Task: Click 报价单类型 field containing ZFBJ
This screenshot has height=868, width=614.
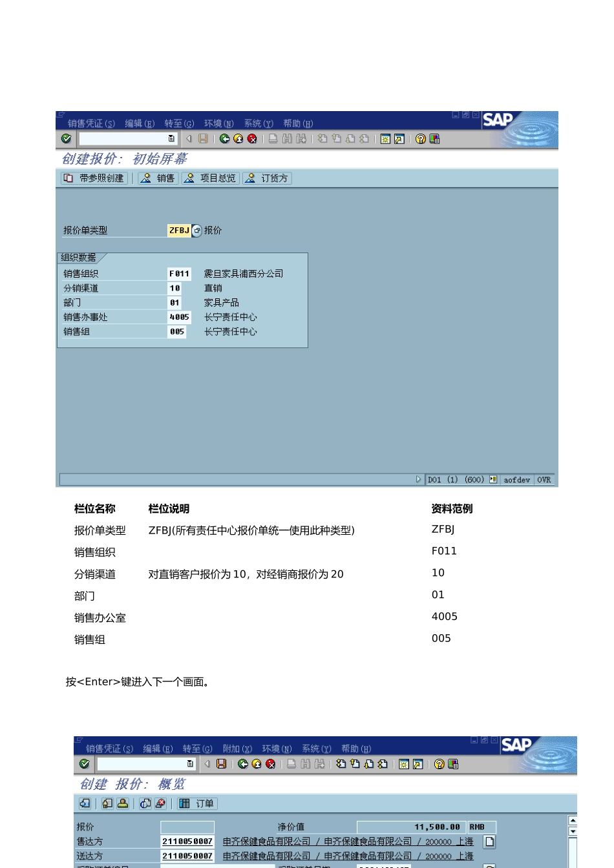Action: pos(179,231)
